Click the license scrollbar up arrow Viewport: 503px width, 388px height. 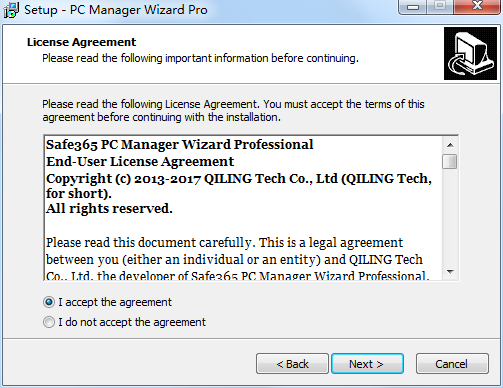450,145
